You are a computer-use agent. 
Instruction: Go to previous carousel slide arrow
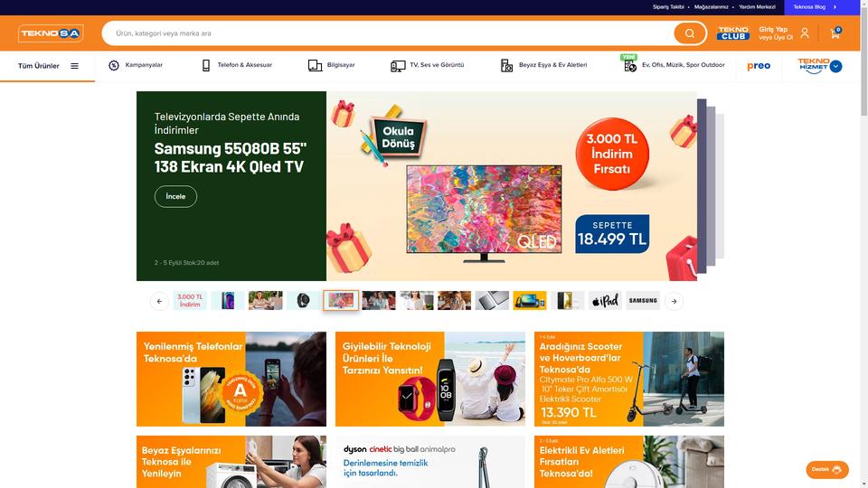pos(159,301)
